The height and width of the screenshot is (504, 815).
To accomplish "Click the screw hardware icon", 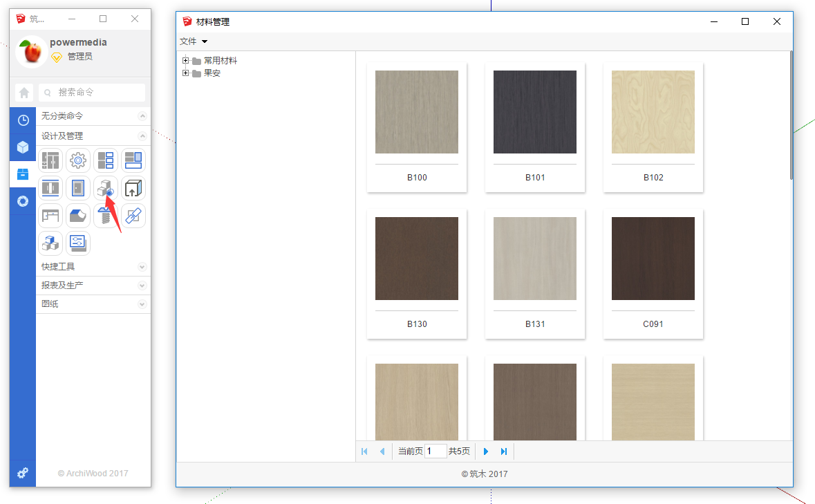I will coord(104,216).
